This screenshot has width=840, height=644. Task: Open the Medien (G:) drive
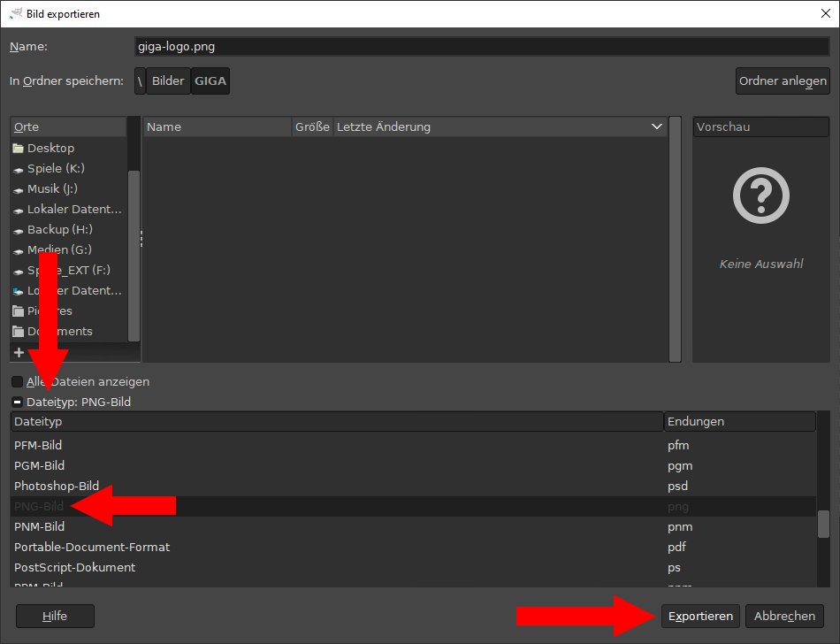point(59,249)
